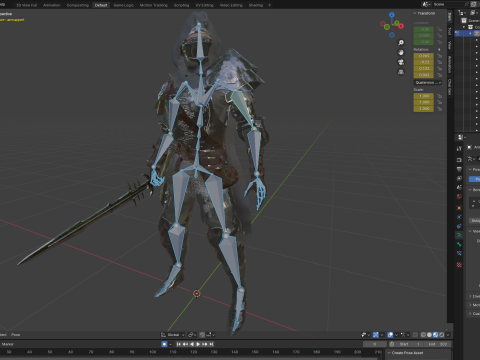Jump to timeline end frame
The width and height of the screenshot is (480, 360).
click(211, 344)
